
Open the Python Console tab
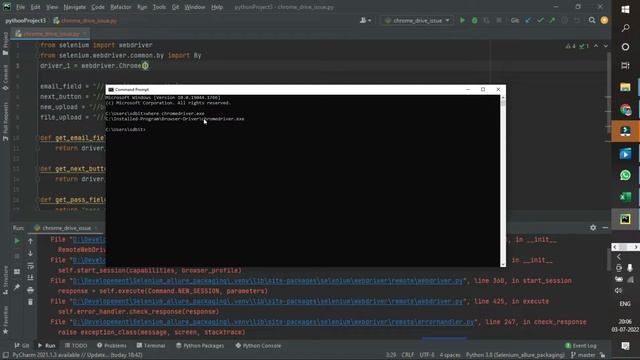[258, 345]
